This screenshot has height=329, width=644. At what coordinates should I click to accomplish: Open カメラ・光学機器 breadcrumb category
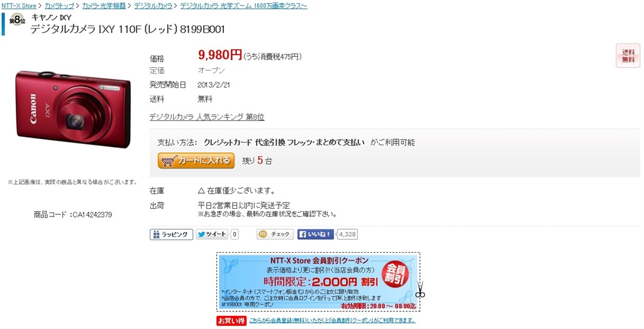[x=104, y=6]
